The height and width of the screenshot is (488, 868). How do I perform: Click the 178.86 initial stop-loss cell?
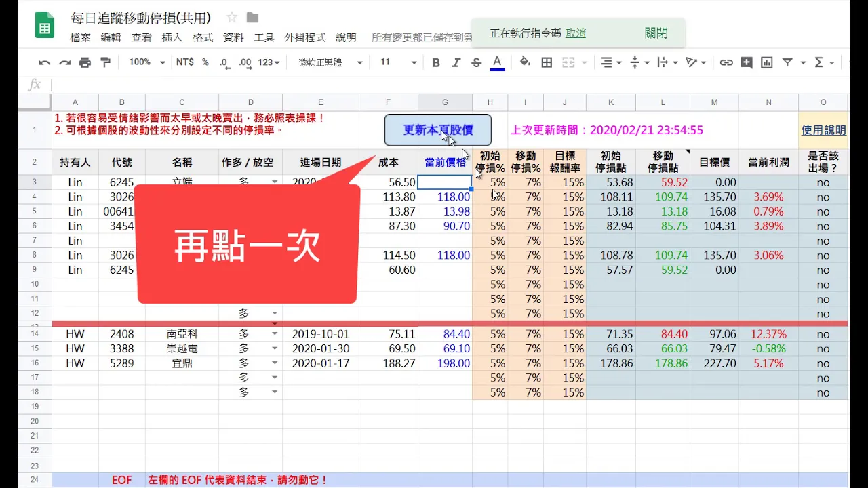click(x=611, y=363)
